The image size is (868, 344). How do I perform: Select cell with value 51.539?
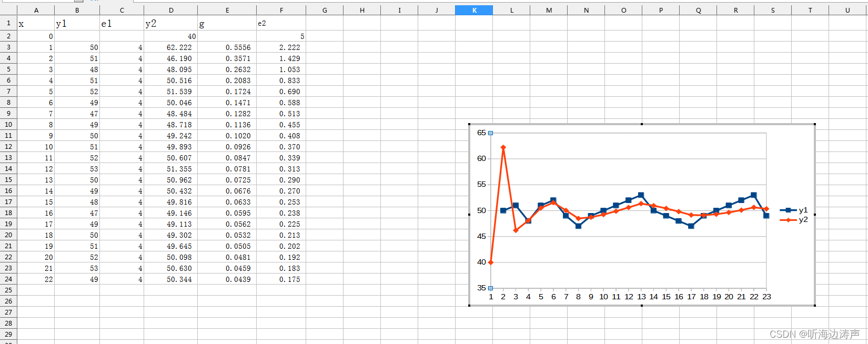pyautogui.click(x=171, y=92)
